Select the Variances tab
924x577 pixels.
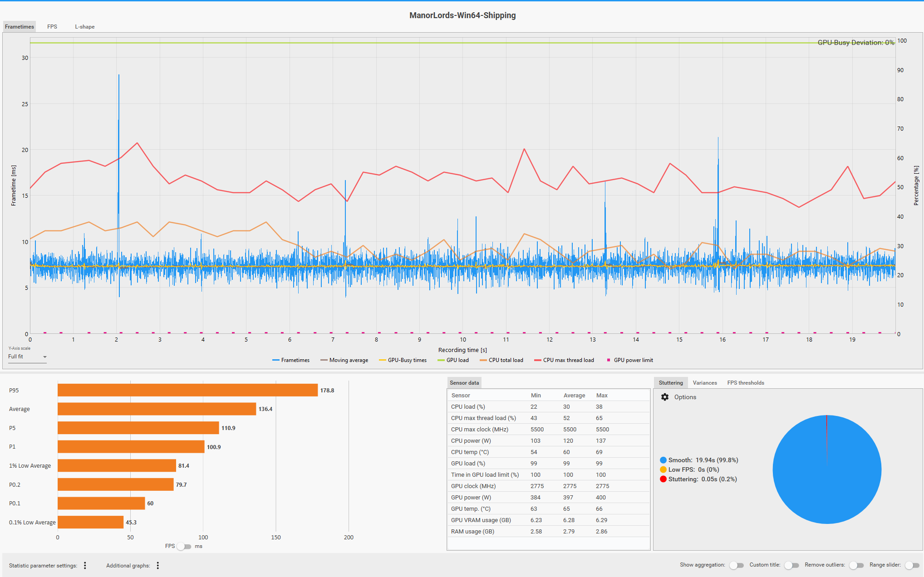(x=704, y=383)
